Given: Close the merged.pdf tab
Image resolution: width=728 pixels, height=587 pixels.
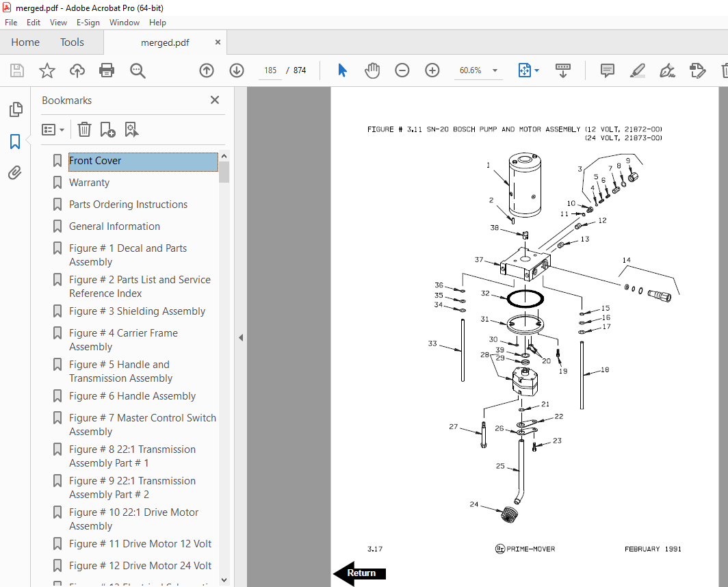Looking at the screenshot, I should (218, 42).
